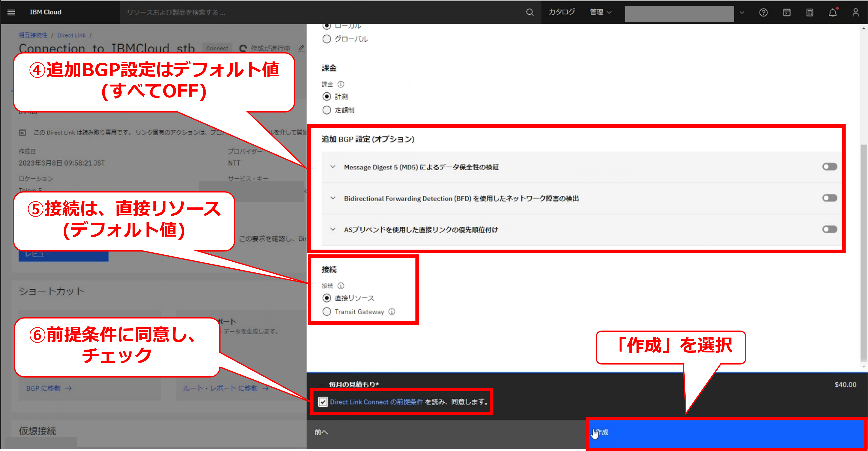Check the Direct Link Connect prerequisites agreement box
The image size is (868, 451).
323,402
